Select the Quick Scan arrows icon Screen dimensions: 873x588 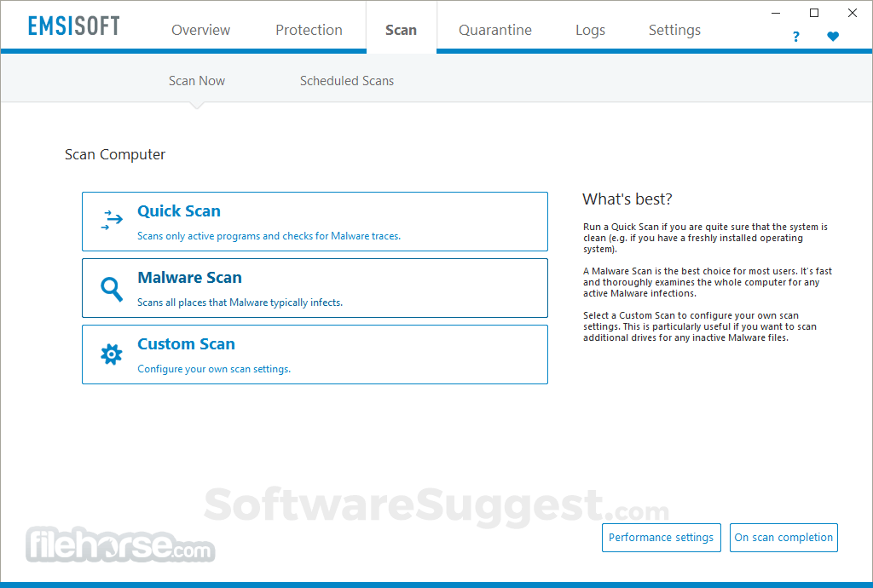click(111, 221)
